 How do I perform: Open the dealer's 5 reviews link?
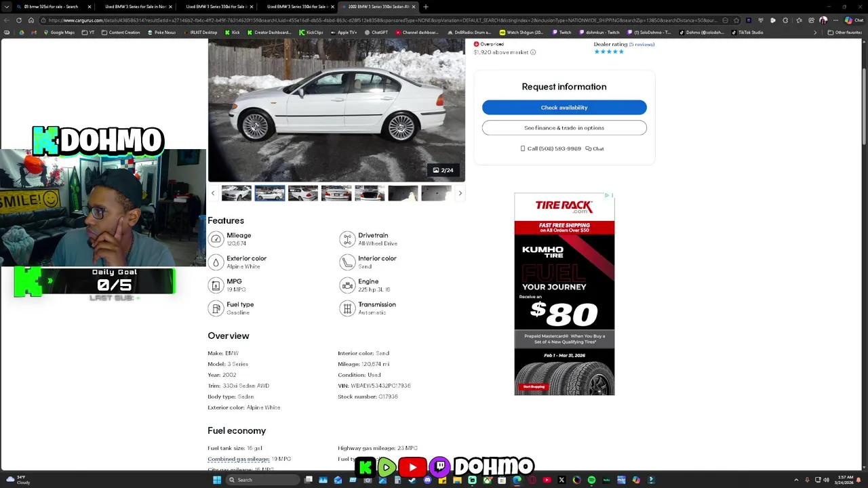[642, 44]
